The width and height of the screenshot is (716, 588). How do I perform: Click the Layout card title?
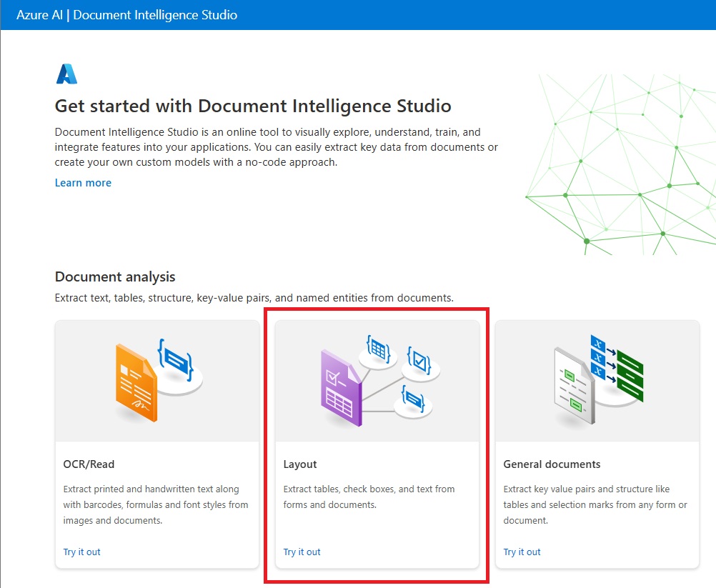tap(300, 464)
